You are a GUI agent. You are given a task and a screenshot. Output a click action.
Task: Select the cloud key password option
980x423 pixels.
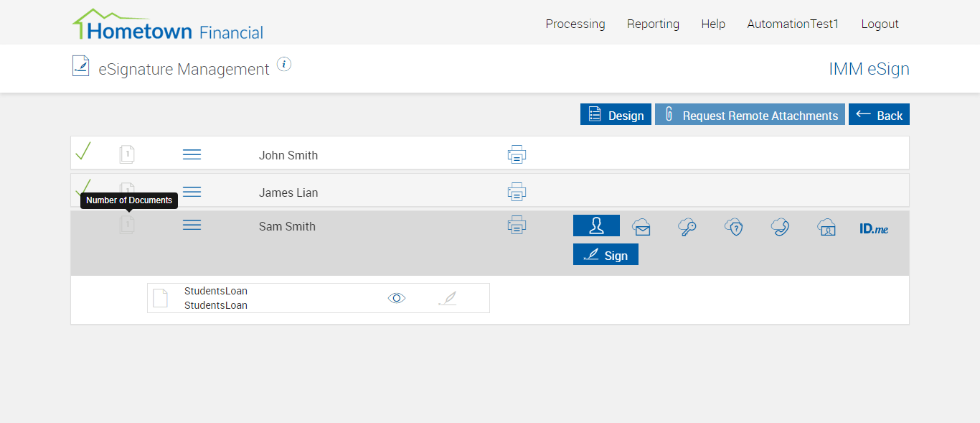coord(687,228)
